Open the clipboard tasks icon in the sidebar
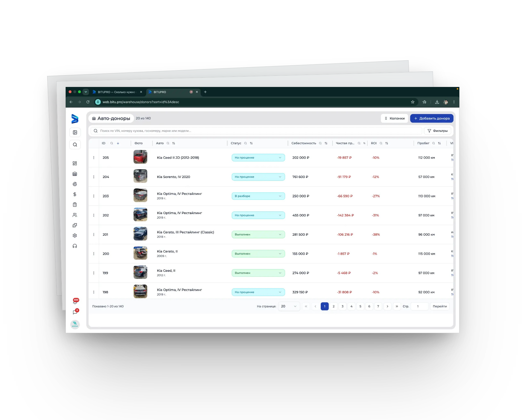Image resolution: width=525 pixels, height=420 pixels. pos(75,205)
